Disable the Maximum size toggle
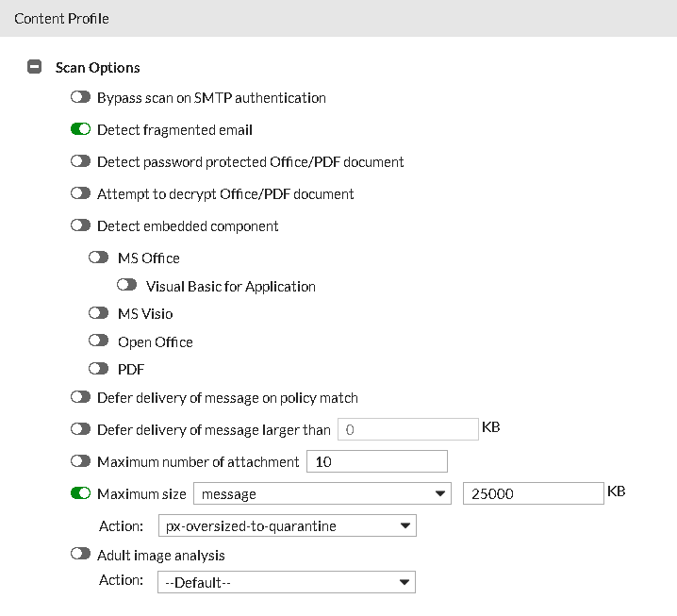Viewport: 677px width, 616px height. click(x=80, y=493)
